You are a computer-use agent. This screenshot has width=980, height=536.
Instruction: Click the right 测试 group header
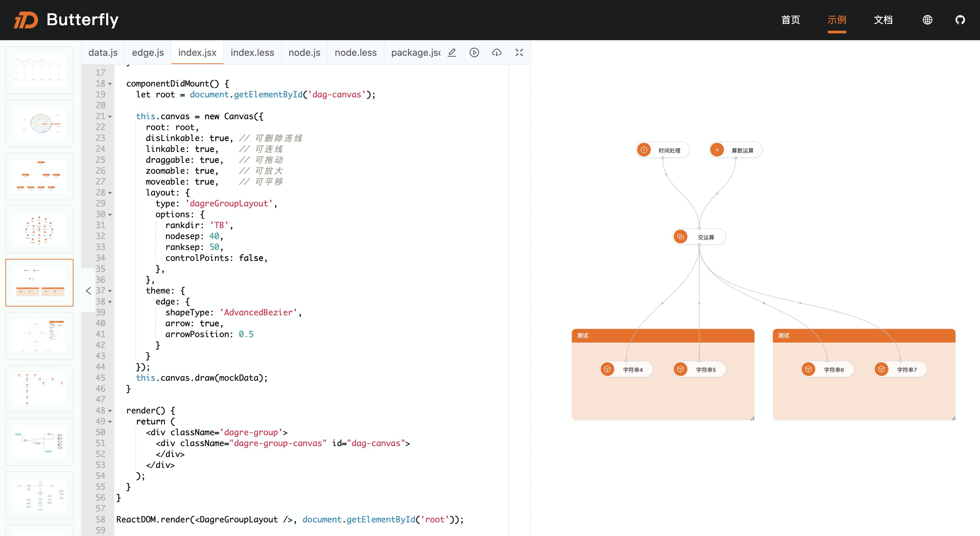click(864, 336)
